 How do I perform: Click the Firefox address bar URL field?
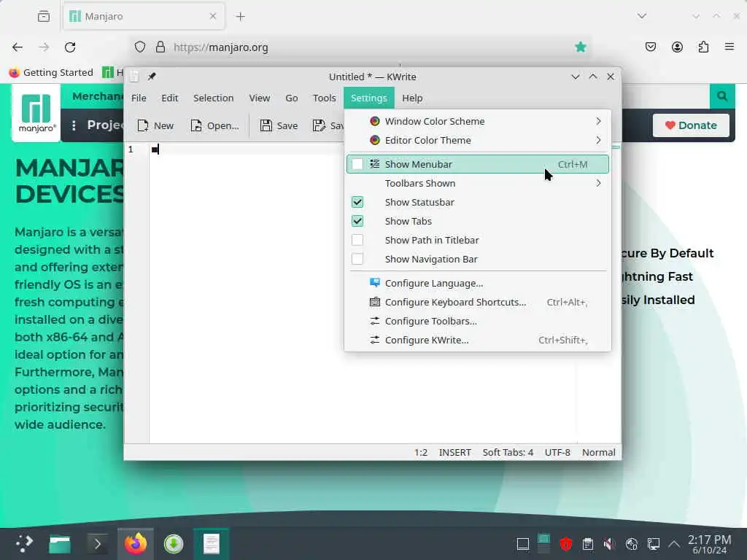pos(362,47)
